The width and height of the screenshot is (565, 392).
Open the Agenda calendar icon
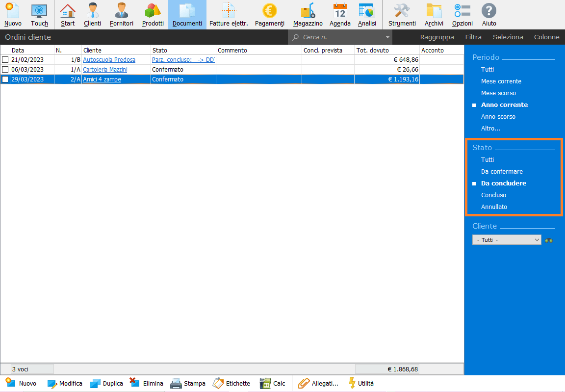tap(340, 15)
